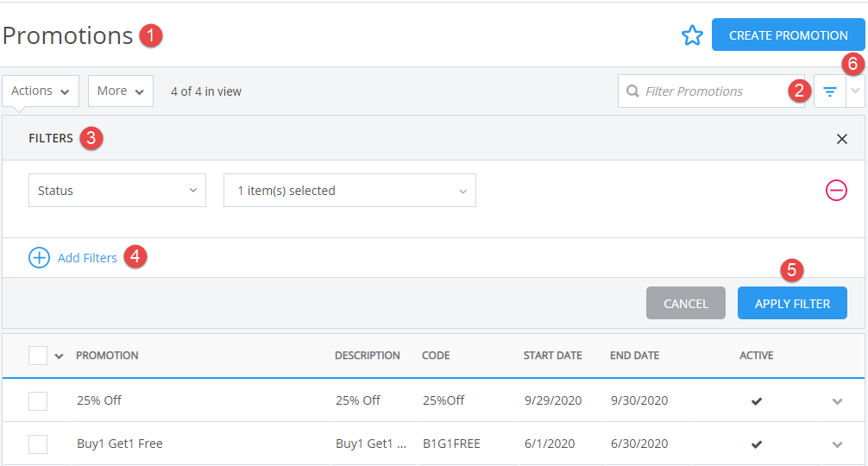Close the Filters panel with X
Viewport: 868px width, 466px height.
tap(842, 139)
